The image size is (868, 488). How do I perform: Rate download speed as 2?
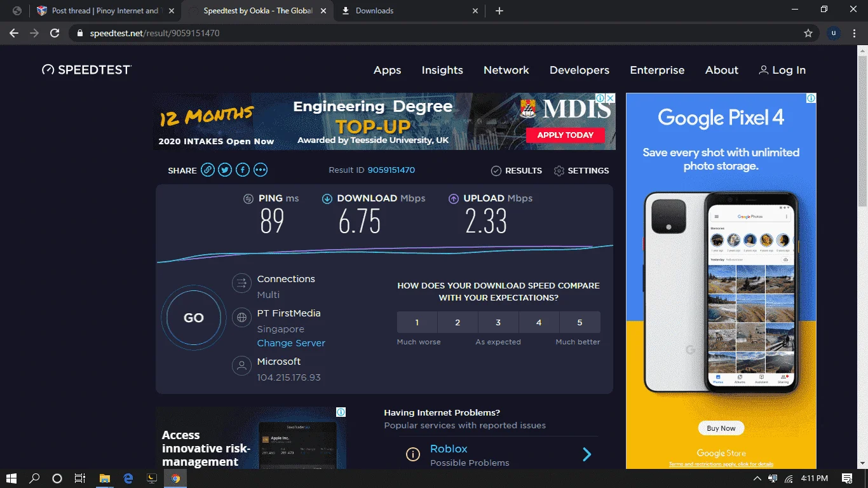pos(458,322)
